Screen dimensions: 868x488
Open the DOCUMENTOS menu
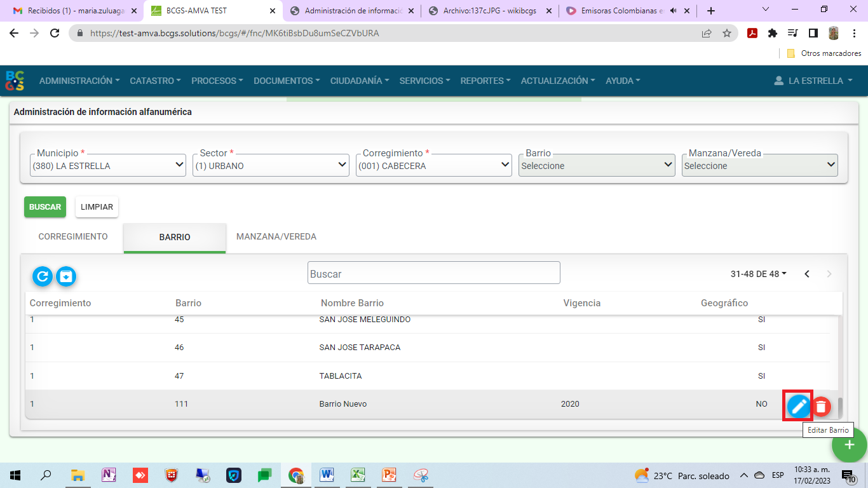[x=287, y=81]
